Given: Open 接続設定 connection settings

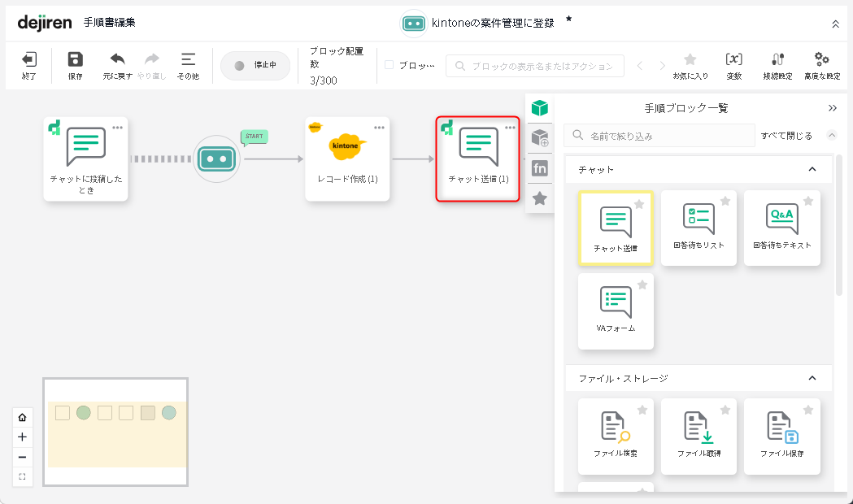Looking at the screenshot, I should (x=778, y=65).
